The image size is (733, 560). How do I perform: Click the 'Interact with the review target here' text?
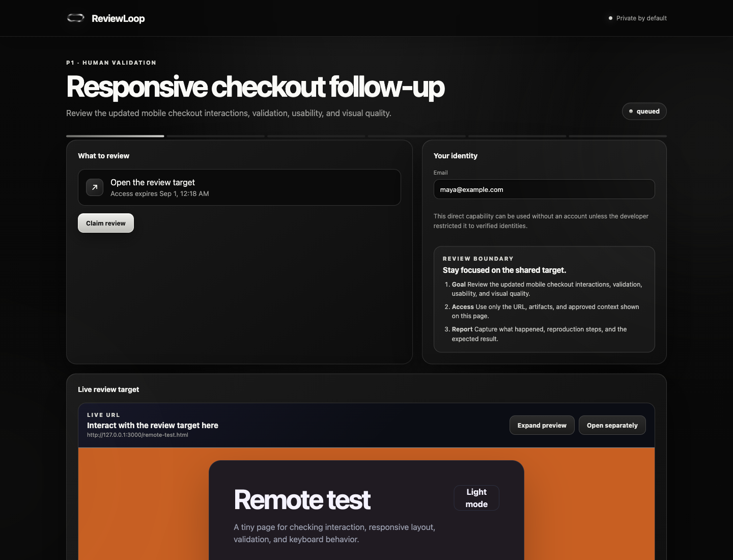pyautogui.click(x=153, y=426)
